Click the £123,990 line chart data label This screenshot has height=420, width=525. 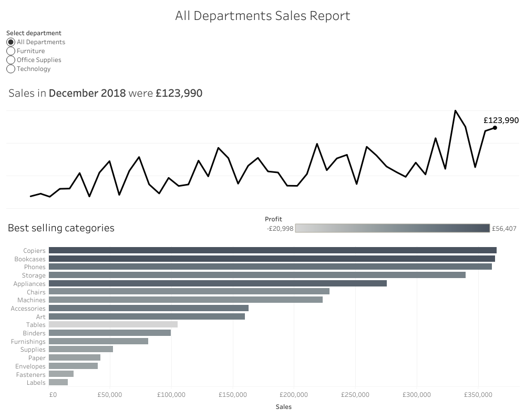click(501, 120)
